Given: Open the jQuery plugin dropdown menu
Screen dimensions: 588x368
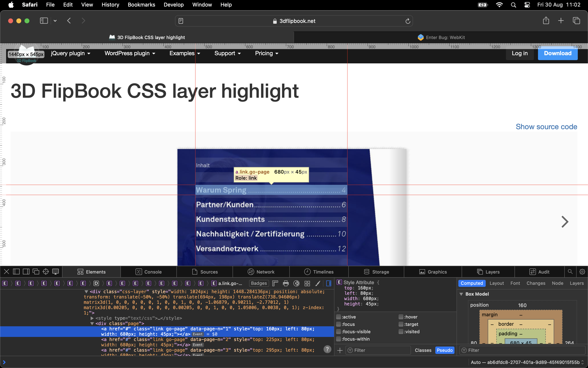Looking at the screenshot, I should click(x=70, y=53).
